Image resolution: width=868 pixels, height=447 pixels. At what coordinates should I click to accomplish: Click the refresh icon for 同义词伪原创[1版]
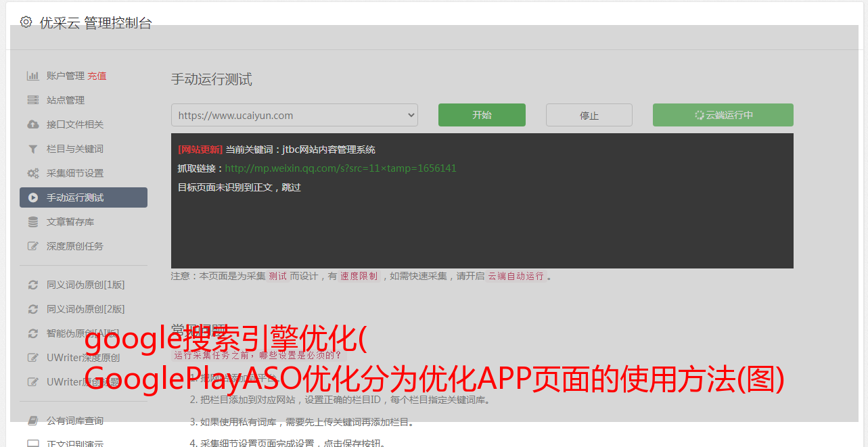(x=32, y=285)
